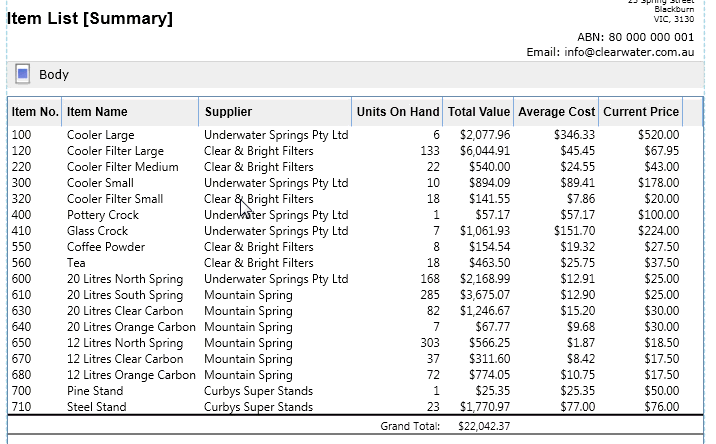Click the Body section icon
Screen dimensions: 716x444
click(x=22, y=74)
